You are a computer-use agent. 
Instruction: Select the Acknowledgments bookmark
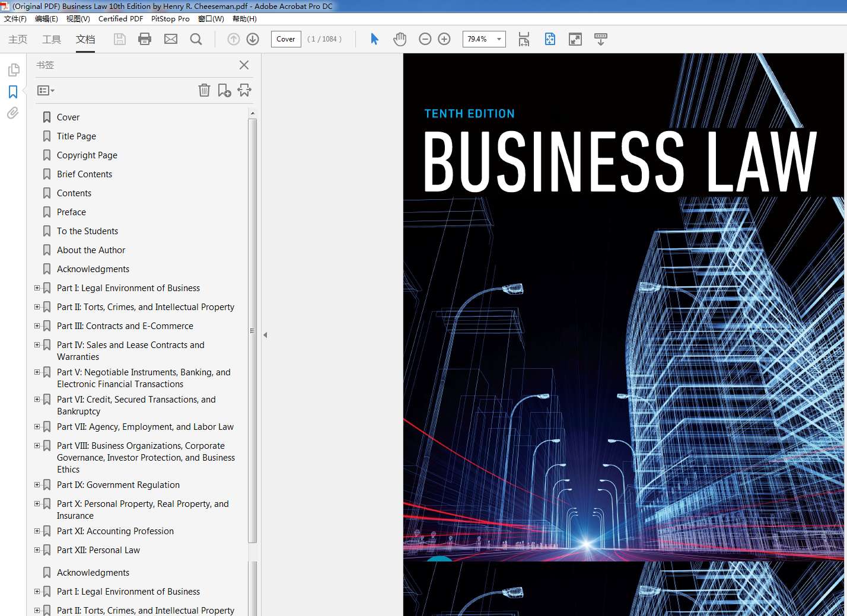93,269
